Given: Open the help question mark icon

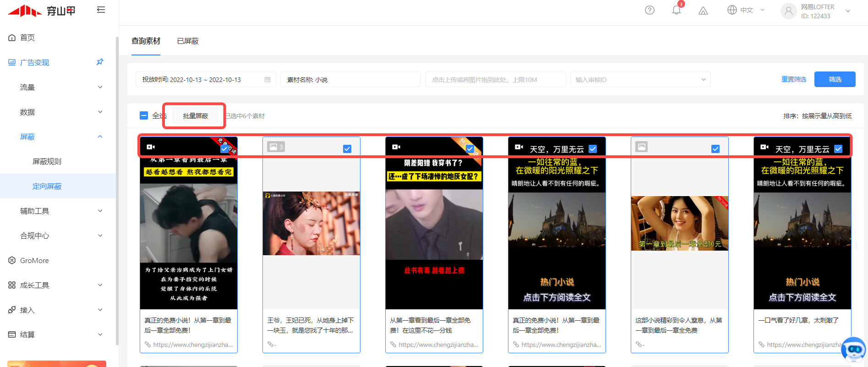Looking at the screenshot, I should pyautogui.click(x=650, y=10).
